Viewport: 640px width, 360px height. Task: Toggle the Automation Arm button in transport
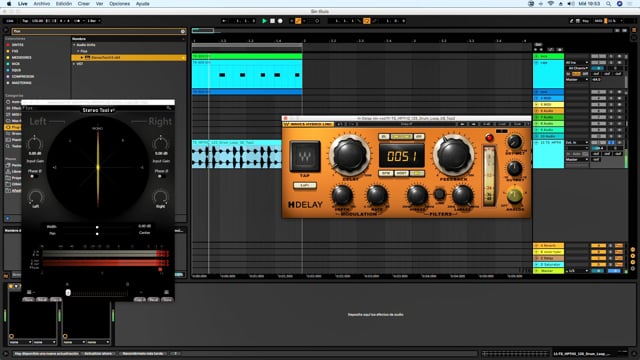(298, 21)
